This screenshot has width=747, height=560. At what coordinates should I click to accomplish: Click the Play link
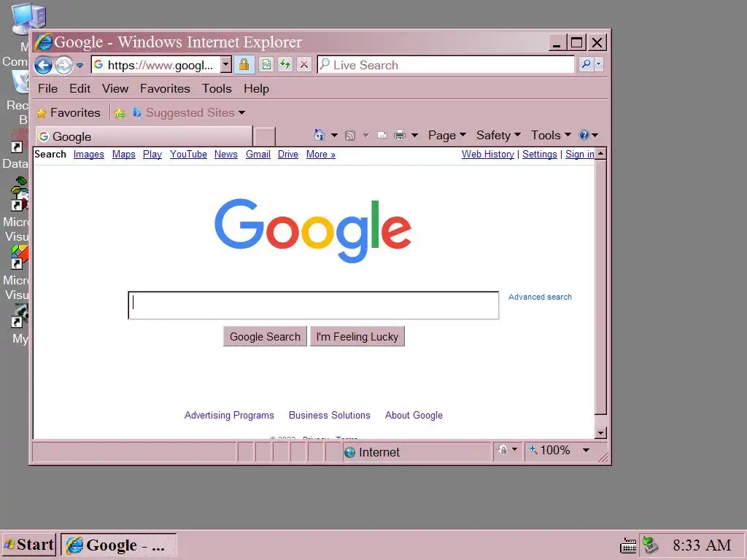pos(152,155)
